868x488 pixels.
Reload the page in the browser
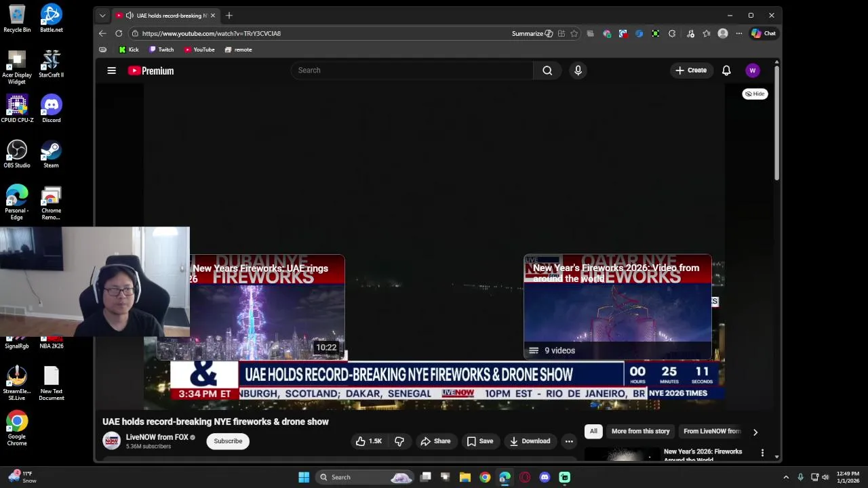point(119,33)
